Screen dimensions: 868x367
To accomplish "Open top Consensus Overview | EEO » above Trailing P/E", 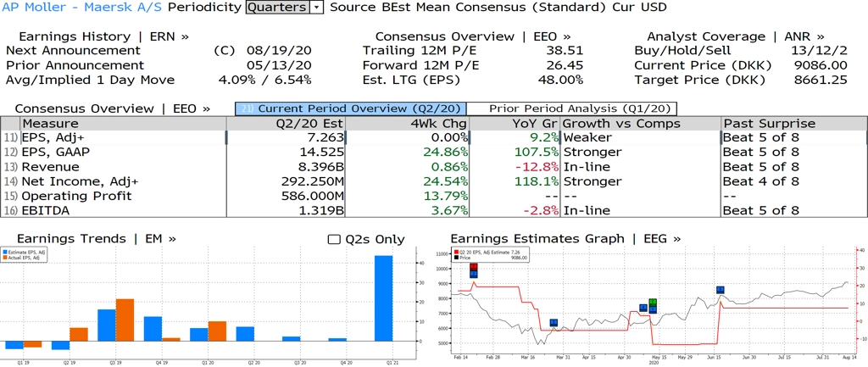I will tap(473, 36).
